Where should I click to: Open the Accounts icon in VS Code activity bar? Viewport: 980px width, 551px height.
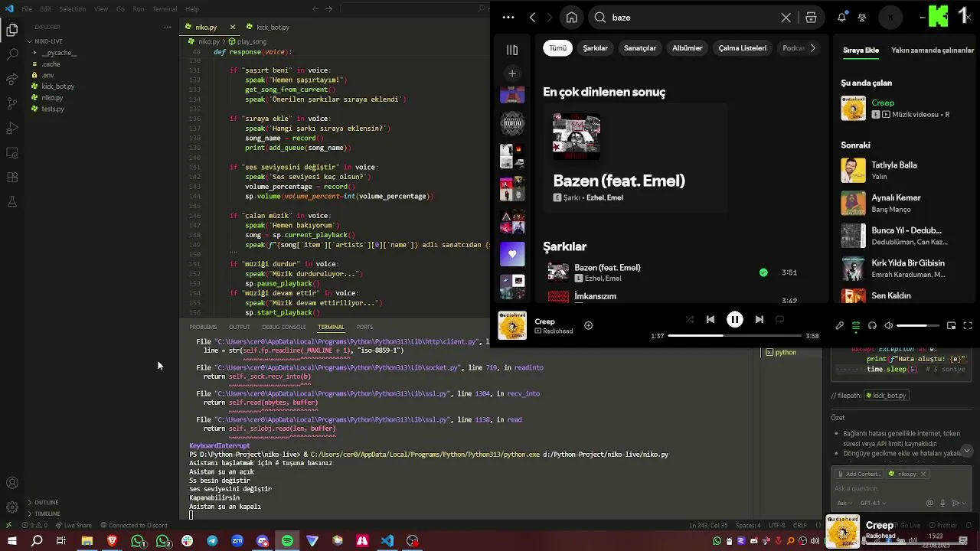[x=12, y=483]
